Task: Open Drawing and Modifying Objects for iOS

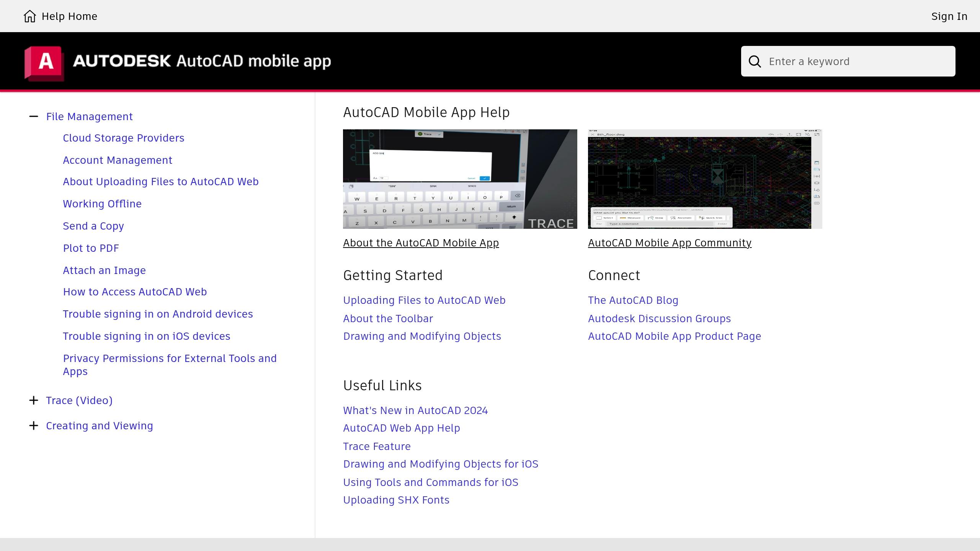Action: pos(441,464)
